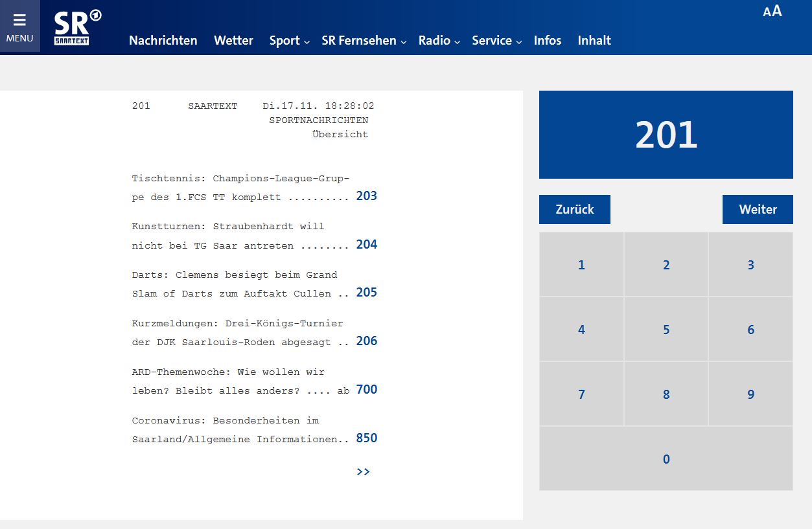Image resolution: width=812 pixels, height=529 pixels.
Task: Open the Radio dropdown menu
Action: (439, 41)
